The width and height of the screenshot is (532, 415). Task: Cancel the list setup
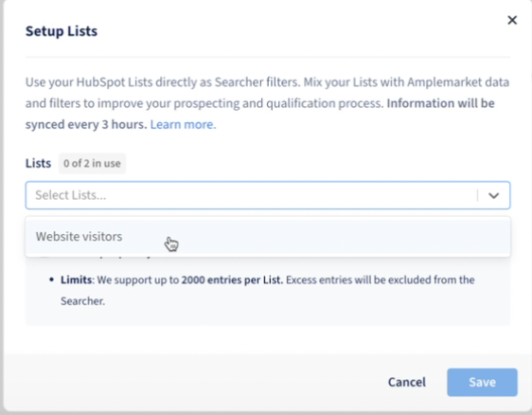[x=407, y=383]
